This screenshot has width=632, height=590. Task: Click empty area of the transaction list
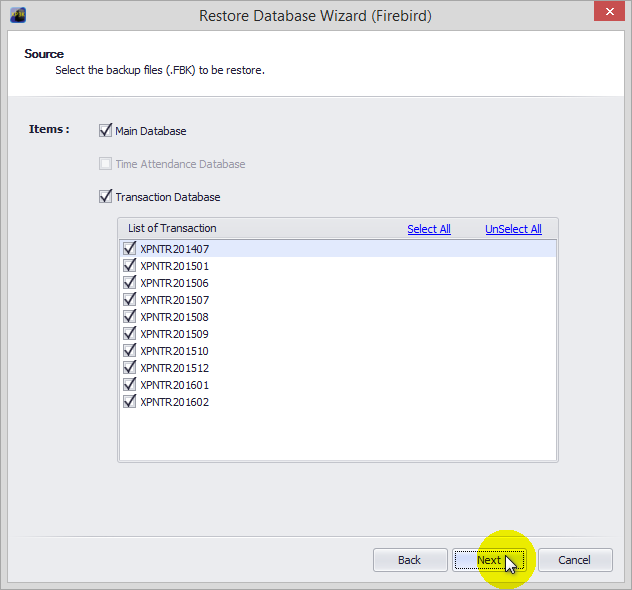337,435
